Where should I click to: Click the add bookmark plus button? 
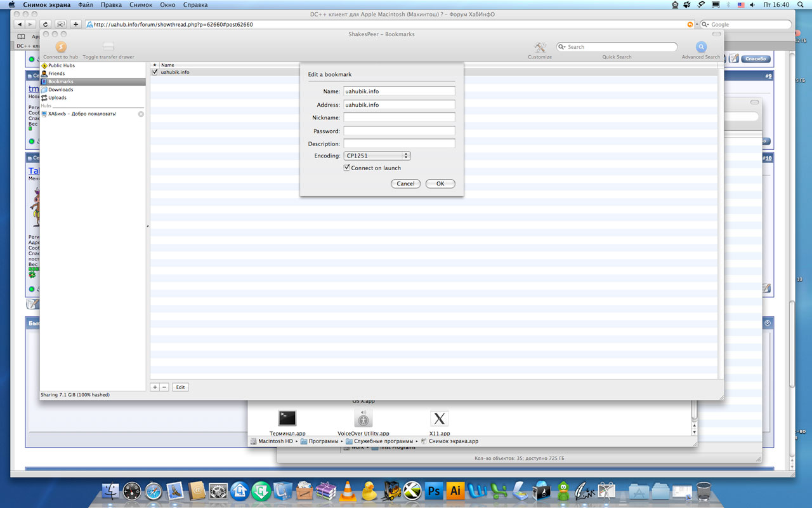pos(155,387)
